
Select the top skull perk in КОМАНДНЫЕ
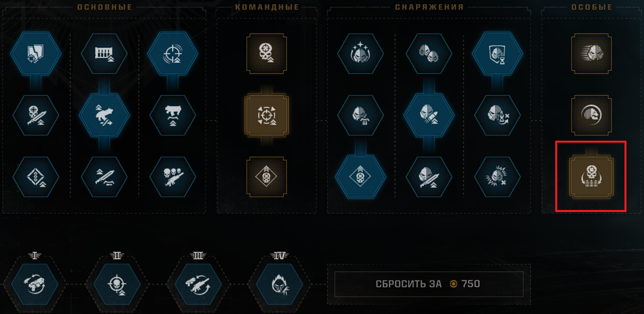[x=267, y=54]
